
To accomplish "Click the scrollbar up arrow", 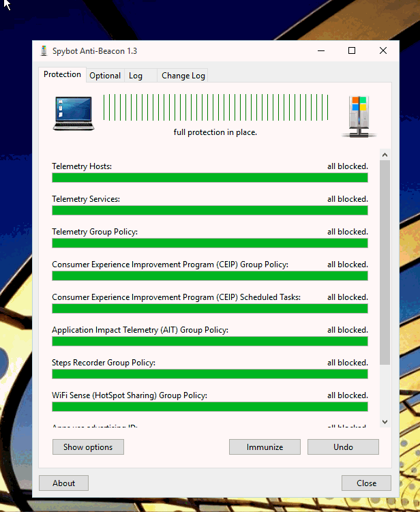I will tap(385, 155).
